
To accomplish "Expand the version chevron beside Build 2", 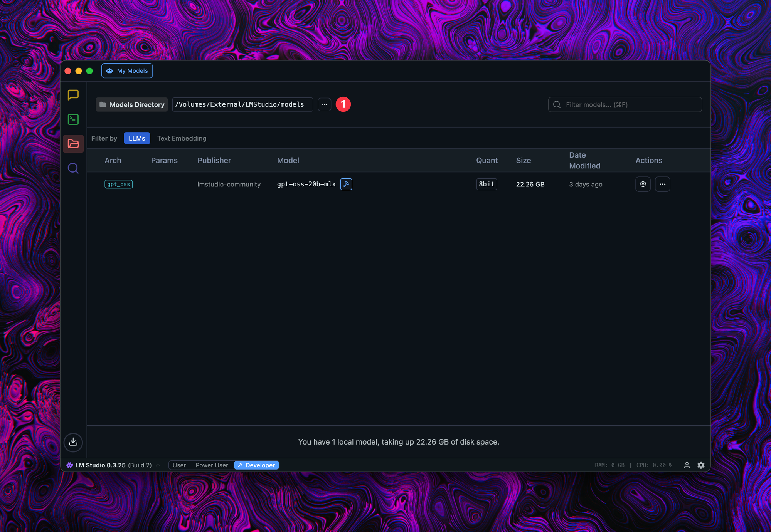I will pyautogui.click(x=158, y=465).
